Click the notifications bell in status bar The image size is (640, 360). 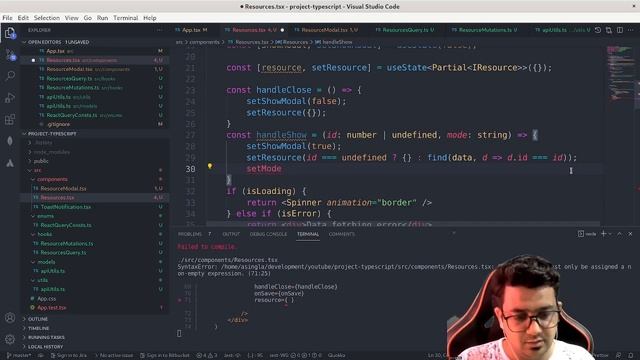tap(631, 356)
